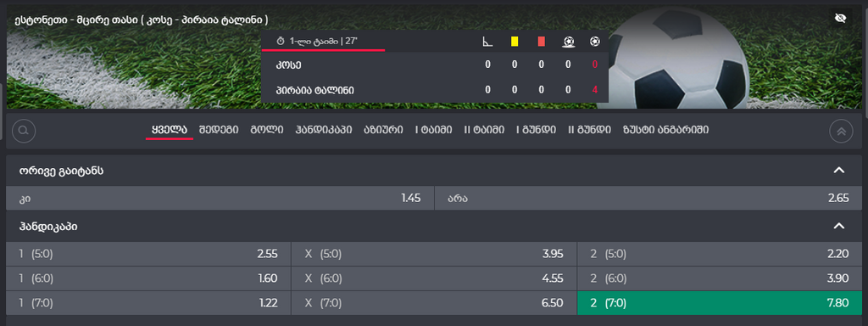Open the გოლი tab

[267, 130]
